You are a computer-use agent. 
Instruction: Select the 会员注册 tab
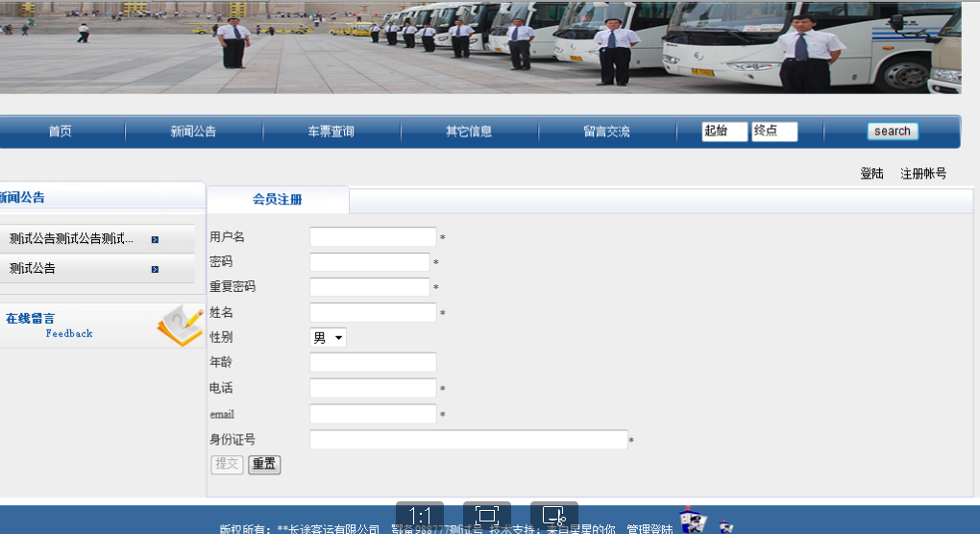(x=278, y=200)
